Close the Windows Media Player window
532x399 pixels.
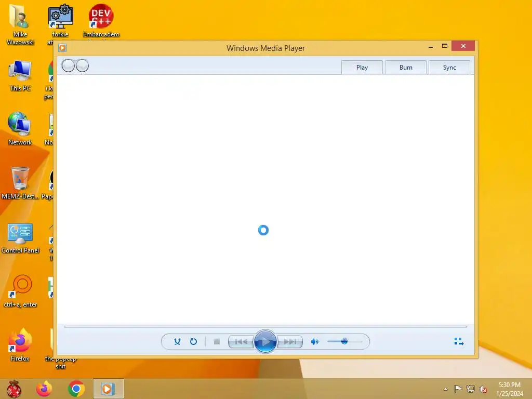click(463, 46)
